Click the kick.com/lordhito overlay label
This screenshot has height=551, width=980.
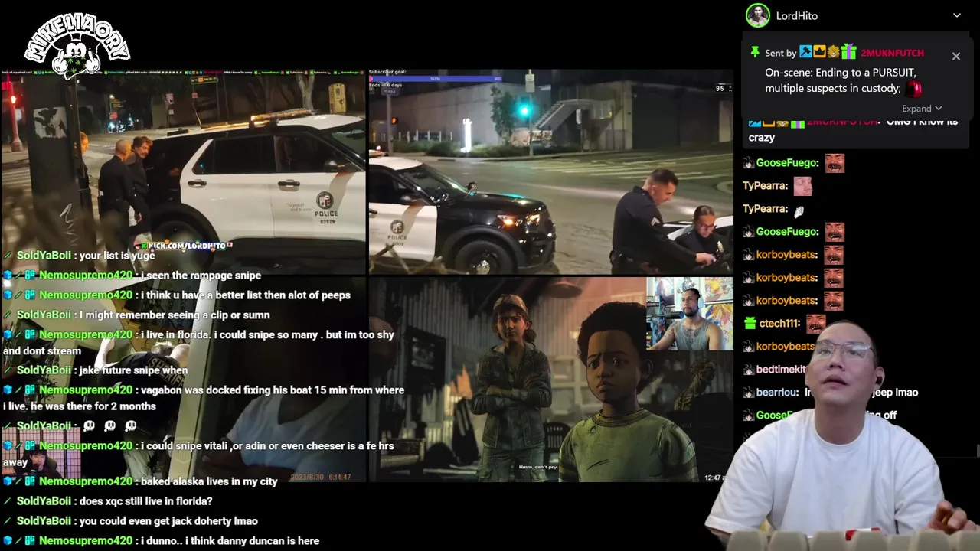[183, 246]
